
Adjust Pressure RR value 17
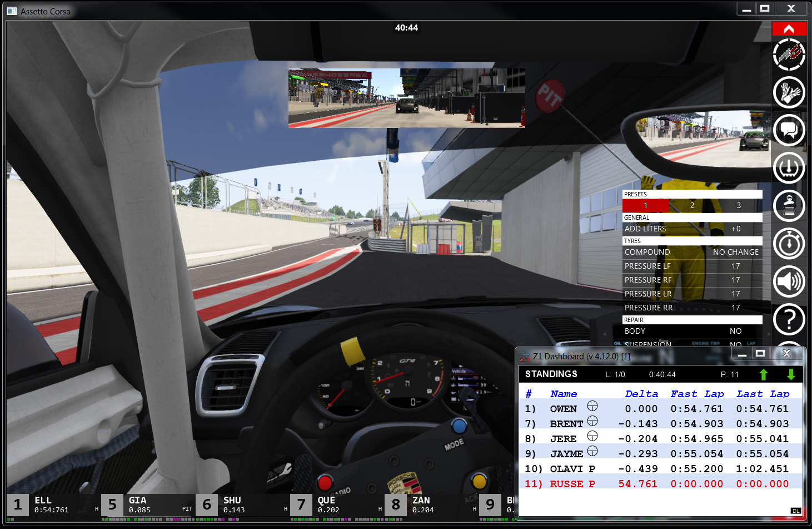pos(735,308)
